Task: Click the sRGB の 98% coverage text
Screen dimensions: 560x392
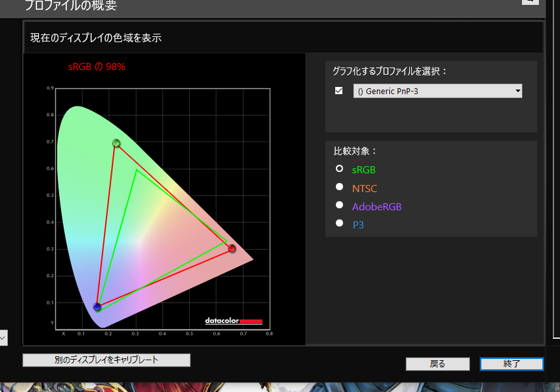Action: (97, 67)
